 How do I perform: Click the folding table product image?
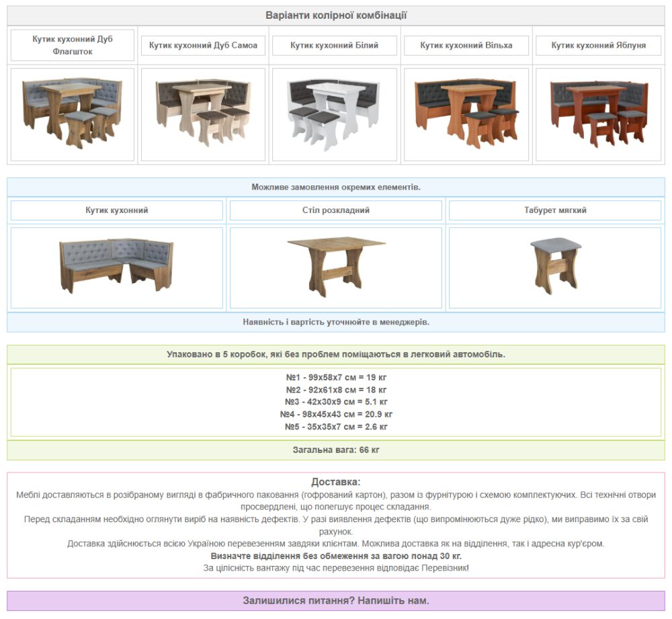pyautogui.click(x=336, y=267)
